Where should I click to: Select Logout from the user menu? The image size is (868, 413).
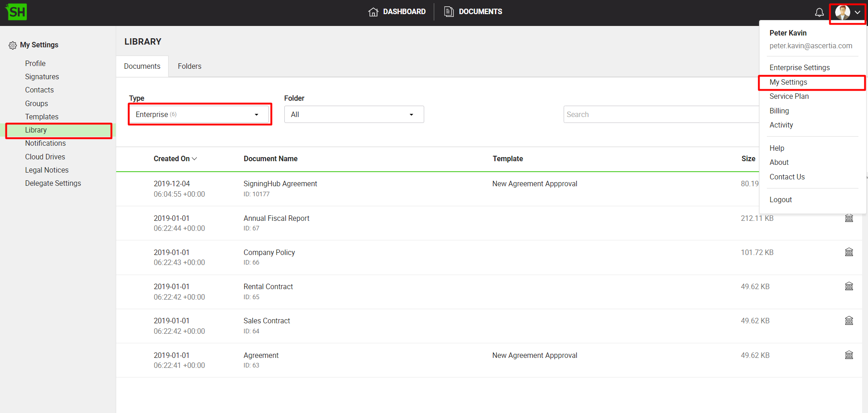pyautogui.click(x=781, y=199)
